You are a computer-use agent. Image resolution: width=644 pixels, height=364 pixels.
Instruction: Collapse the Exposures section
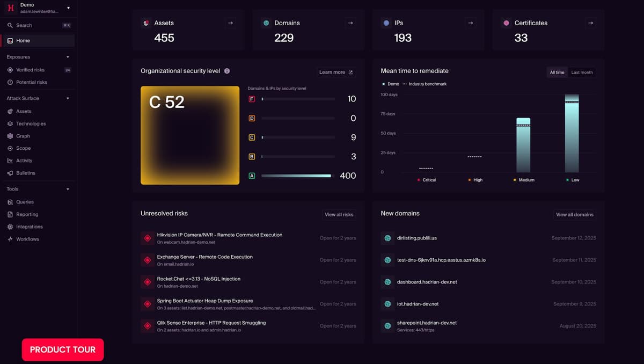coord(68,57)
